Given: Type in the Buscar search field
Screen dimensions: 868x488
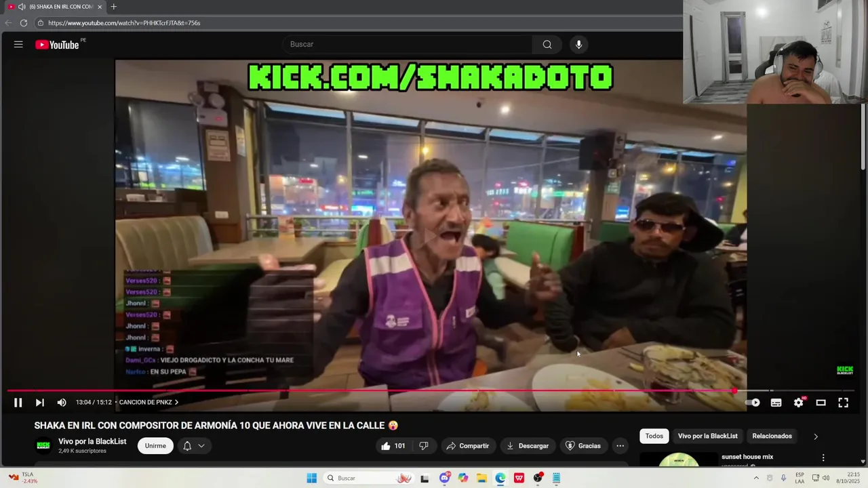Looking at the screenshot, I should [407, 45].
